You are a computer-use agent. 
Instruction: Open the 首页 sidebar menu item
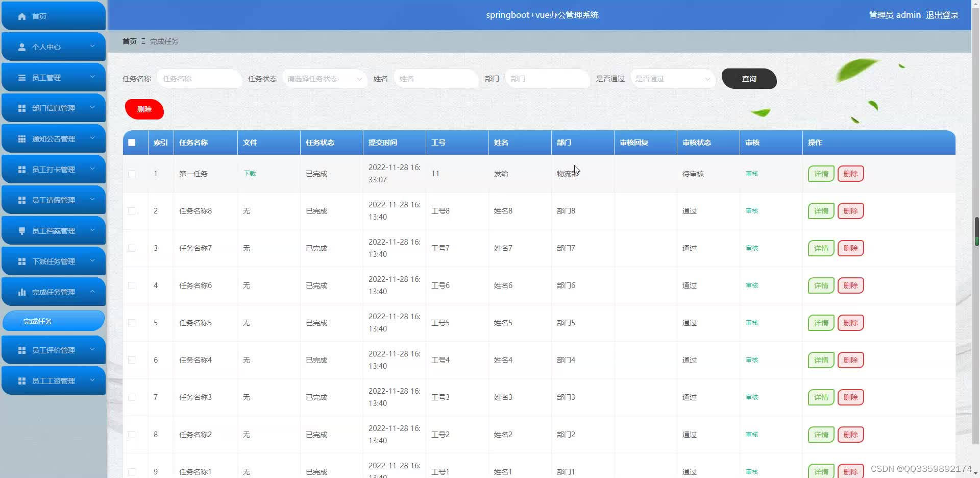pyautogui.click(x=54, y=16)
